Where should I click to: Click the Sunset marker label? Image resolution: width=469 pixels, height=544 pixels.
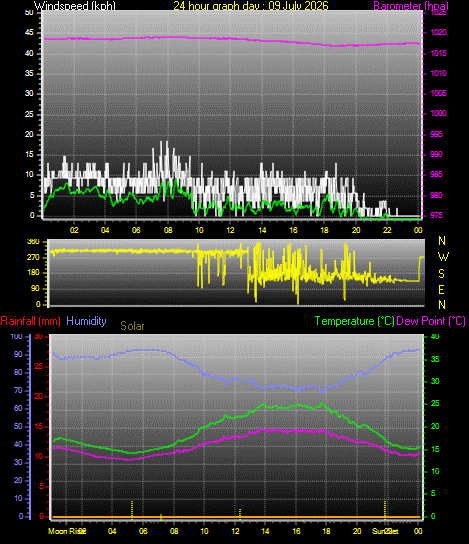385,531
